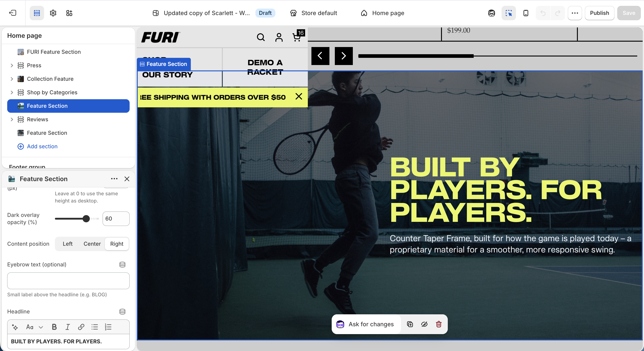Toggle the preview inspector tool
Image resolution: width=644 pixels, height=351 pixels.
(x=509, y=13)
